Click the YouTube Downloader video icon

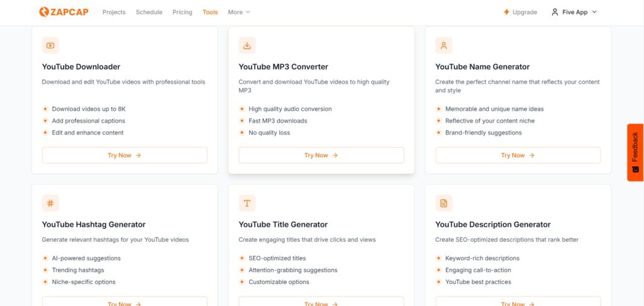point(50,45)
